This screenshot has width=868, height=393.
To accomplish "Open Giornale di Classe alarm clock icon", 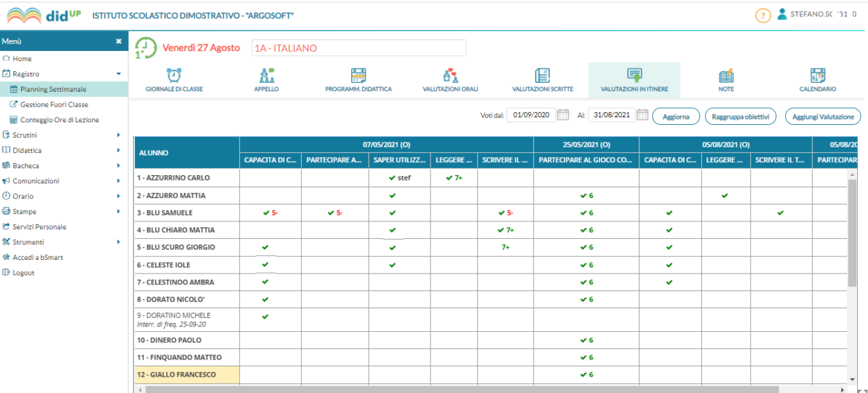I will pos(174,75).
